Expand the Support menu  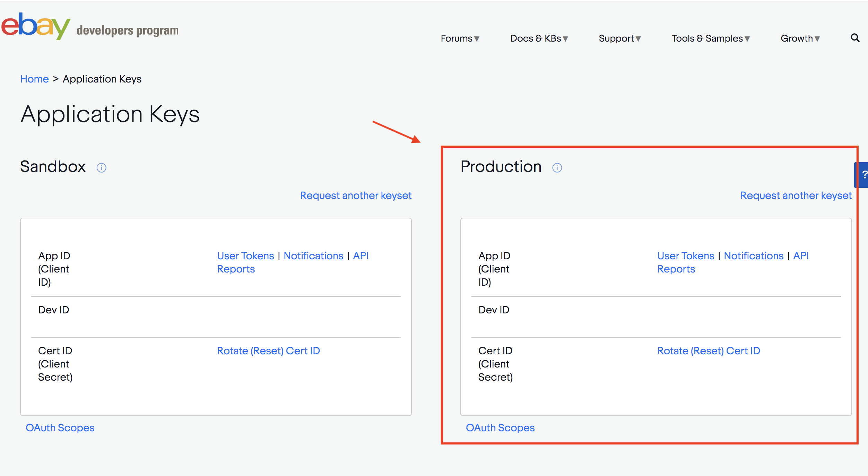[x=620, y=38]
